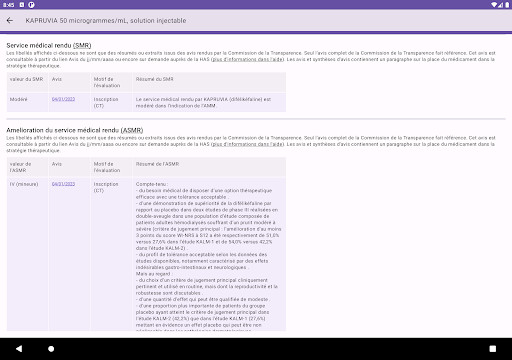Tap the Android home circle button
Viewport: 512px width, 360px height.
[51, 349]
